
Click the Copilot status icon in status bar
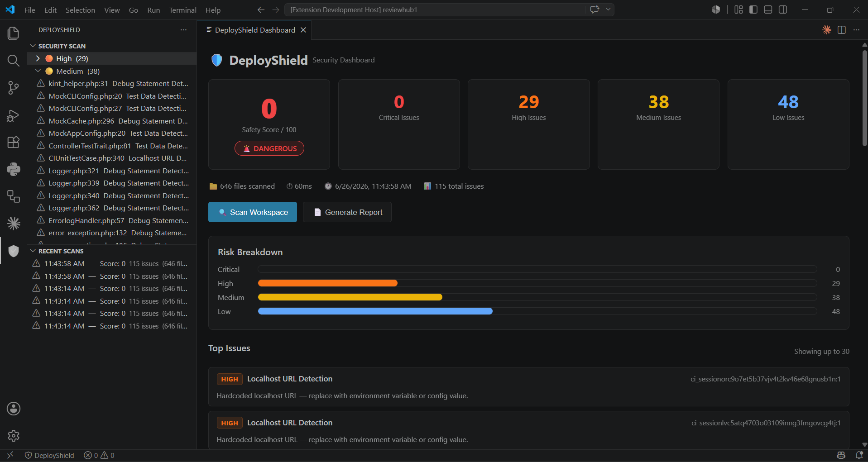click(x=841, y=455)
